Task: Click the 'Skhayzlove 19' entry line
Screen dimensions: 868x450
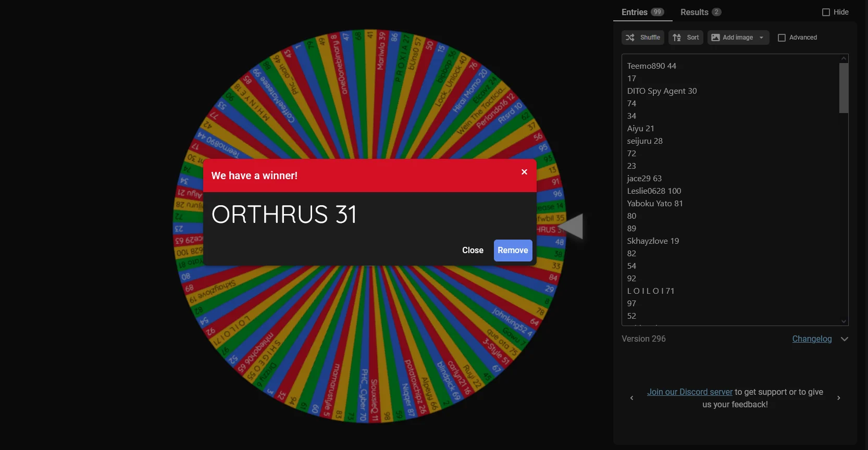Action: coord(653,241)
